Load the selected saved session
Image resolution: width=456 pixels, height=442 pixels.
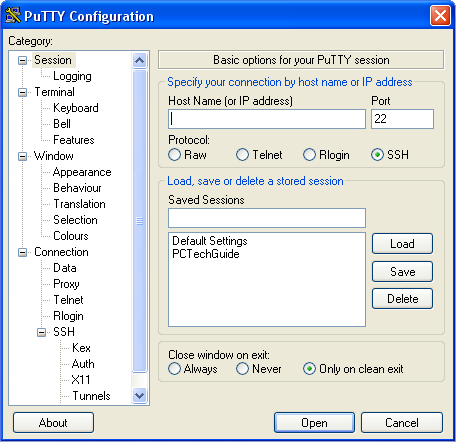click(x=402, y=244)
